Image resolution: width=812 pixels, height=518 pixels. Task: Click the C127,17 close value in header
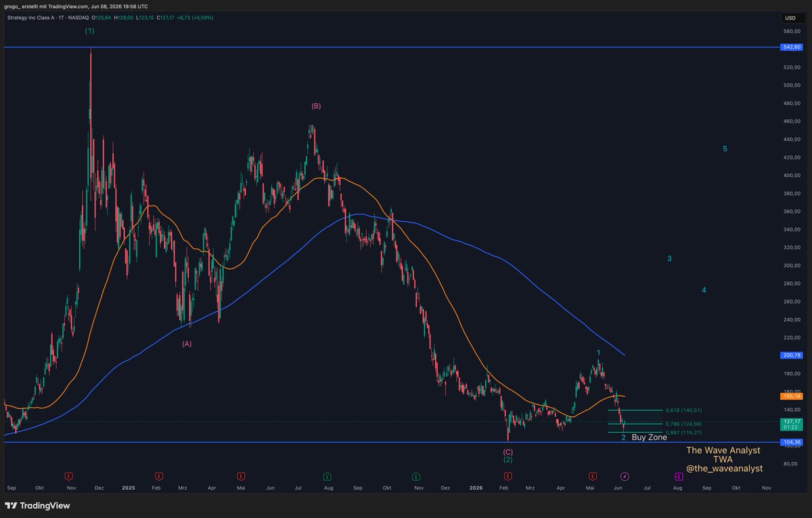pos(164,18)
